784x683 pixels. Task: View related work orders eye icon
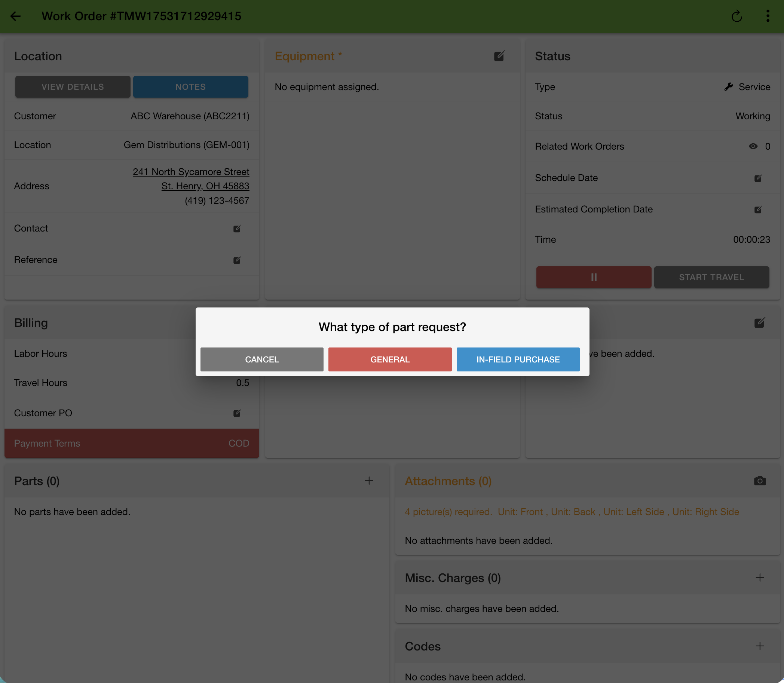click(753, 146)
